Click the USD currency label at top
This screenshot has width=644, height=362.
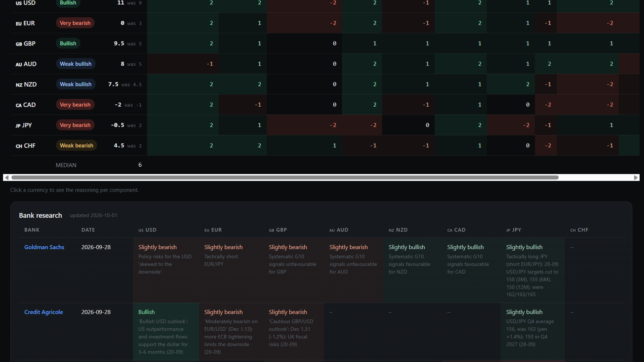[26, 3]
